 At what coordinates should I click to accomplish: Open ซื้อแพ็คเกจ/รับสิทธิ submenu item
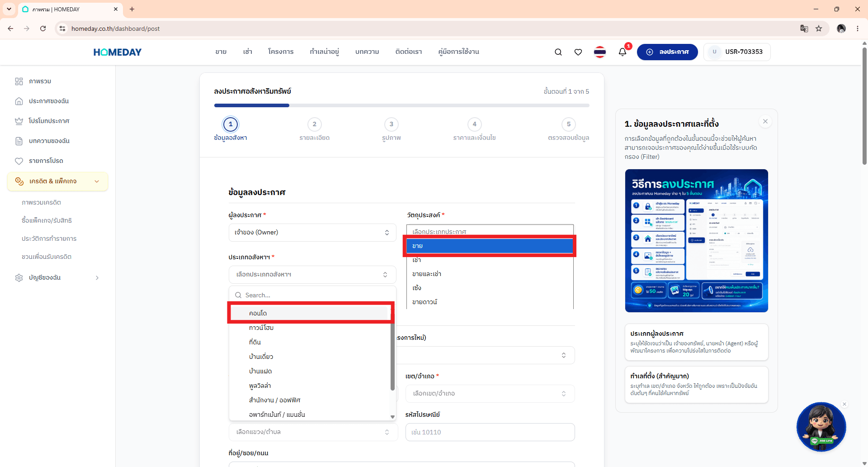(x=47, y=220)
